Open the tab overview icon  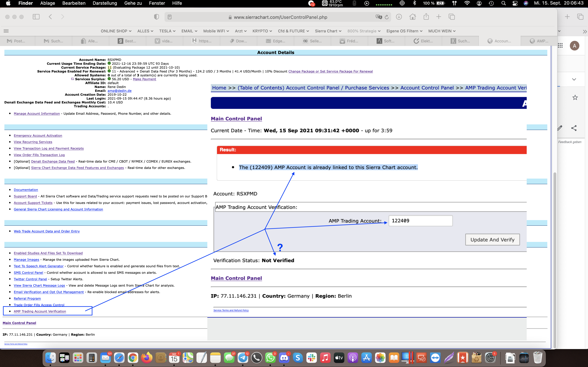point(452,17)
